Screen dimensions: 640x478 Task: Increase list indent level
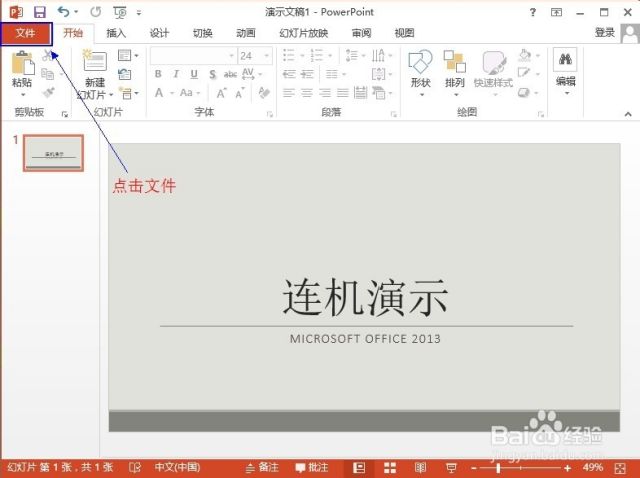point(307,74)
